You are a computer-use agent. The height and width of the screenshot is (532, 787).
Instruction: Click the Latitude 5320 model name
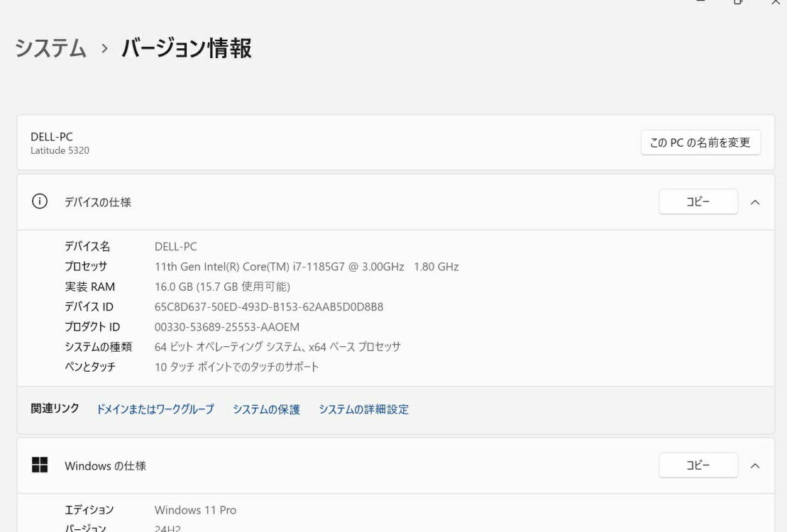[60, 150]
